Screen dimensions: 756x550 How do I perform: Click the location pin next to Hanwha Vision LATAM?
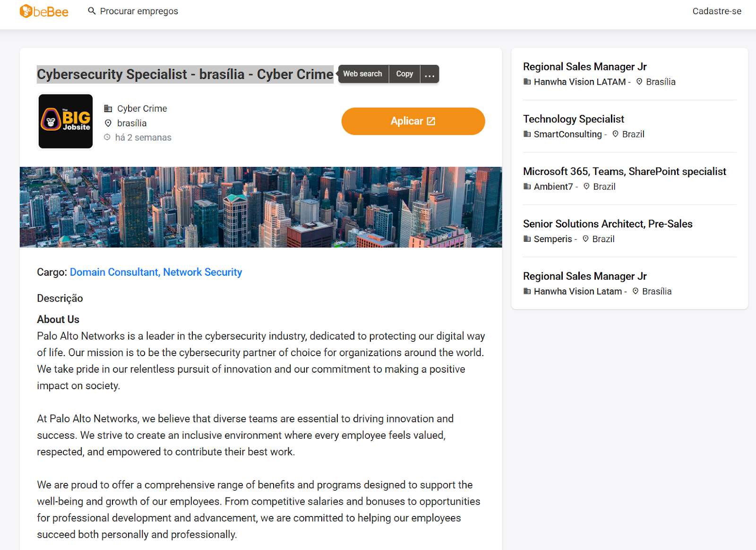(639, 82)
